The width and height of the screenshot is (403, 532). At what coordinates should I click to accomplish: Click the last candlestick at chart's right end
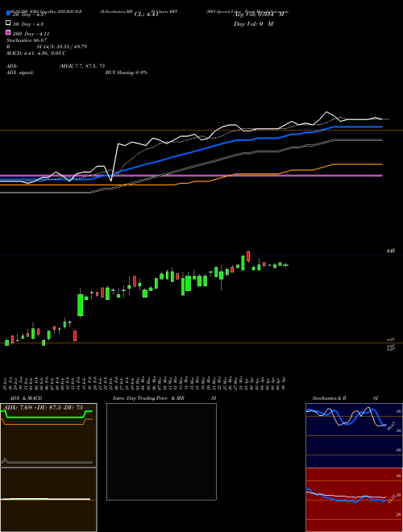[285, 265]
